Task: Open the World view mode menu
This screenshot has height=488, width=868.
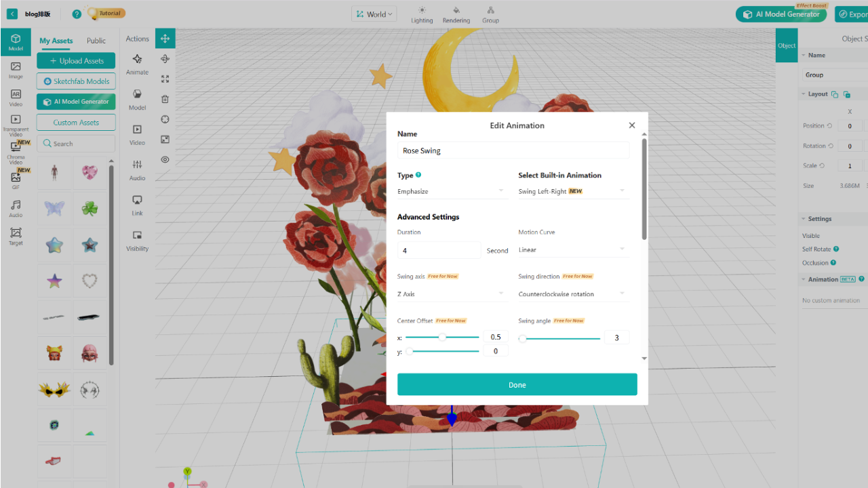Action: tap(374, 13)
